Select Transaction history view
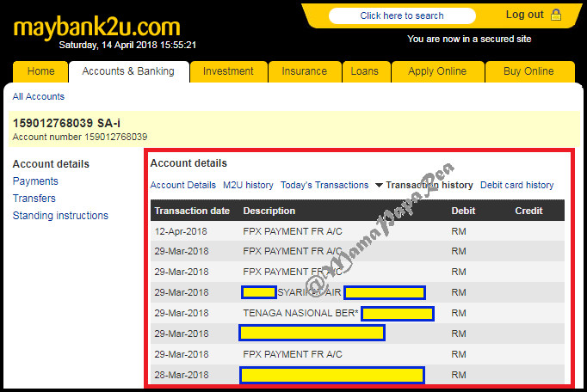Image resolution: width=587 pixels, height=392 pixels. coord(429,185)
